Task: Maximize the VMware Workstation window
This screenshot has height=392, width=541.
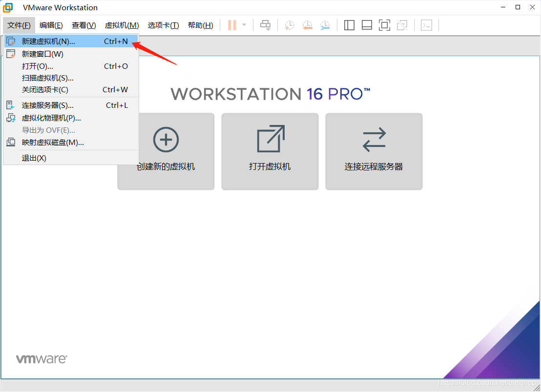Action: click(x=518, y=7)
